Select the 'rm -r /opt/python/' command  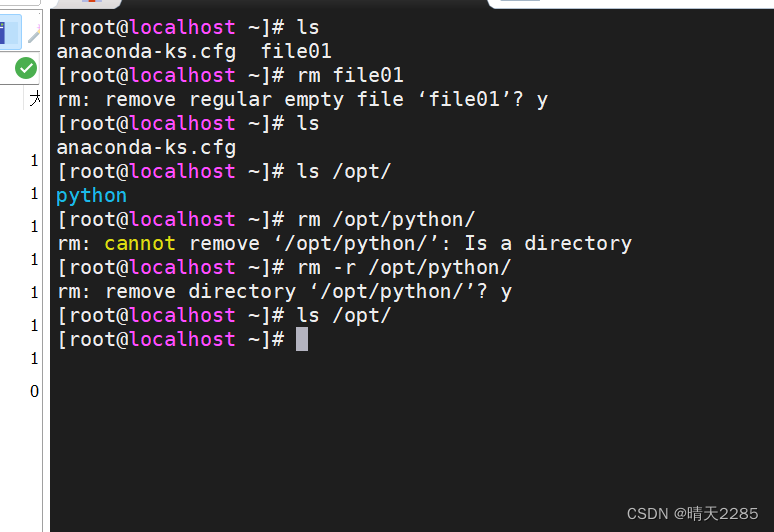click(404, 268)
